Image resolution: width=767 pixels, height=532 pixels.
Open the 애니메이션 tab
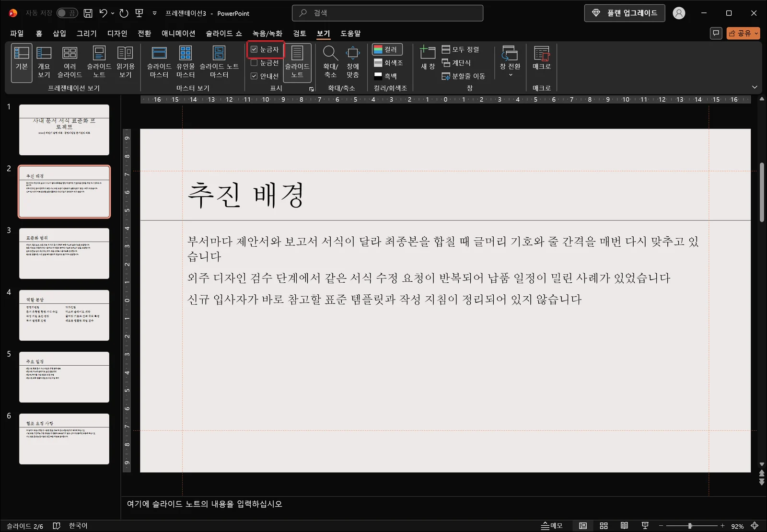178,33
